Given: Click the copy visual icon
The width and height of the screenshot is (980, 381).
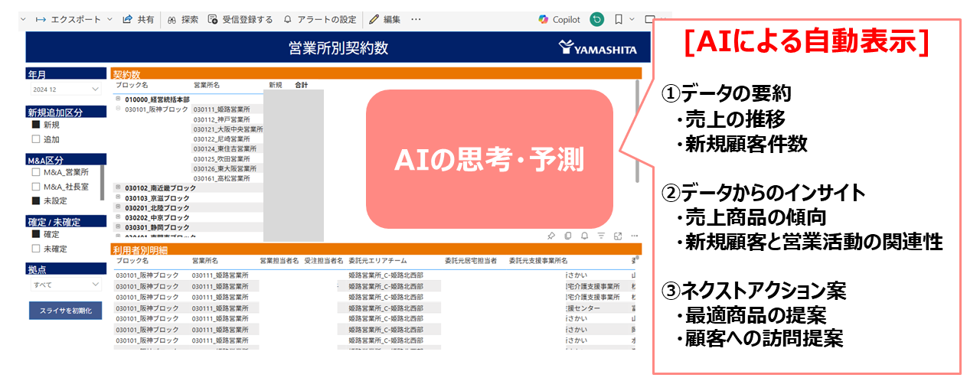Looking at the screenshot, I should pyautogui.click(x=567, y=236).
